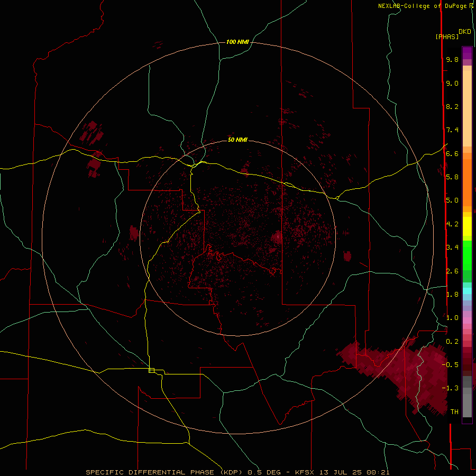Click the 9.0 value on the color scale

pos(452,83)
